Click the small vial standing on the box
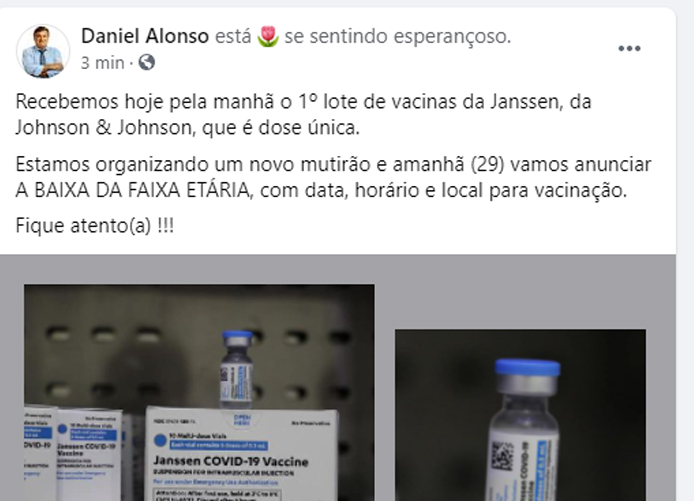 [x=237, y=369]
